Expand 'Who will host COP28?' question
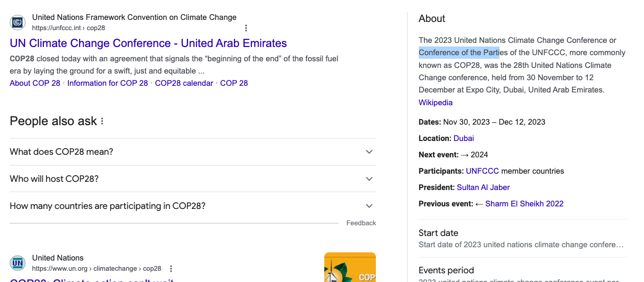Viewport: 644px width, 282px height. pyautogui.click(x=193, y=179)
